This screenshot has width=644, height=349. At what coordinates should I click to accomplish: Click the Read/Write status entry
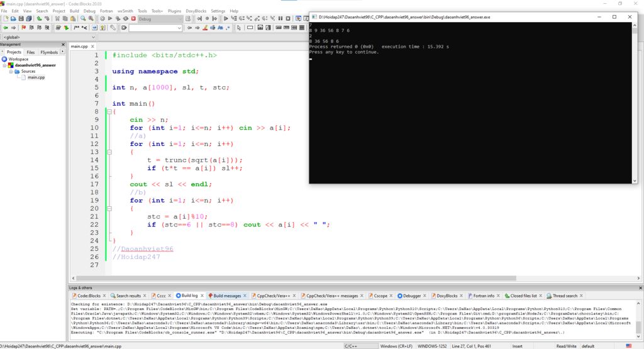(567, 346)
